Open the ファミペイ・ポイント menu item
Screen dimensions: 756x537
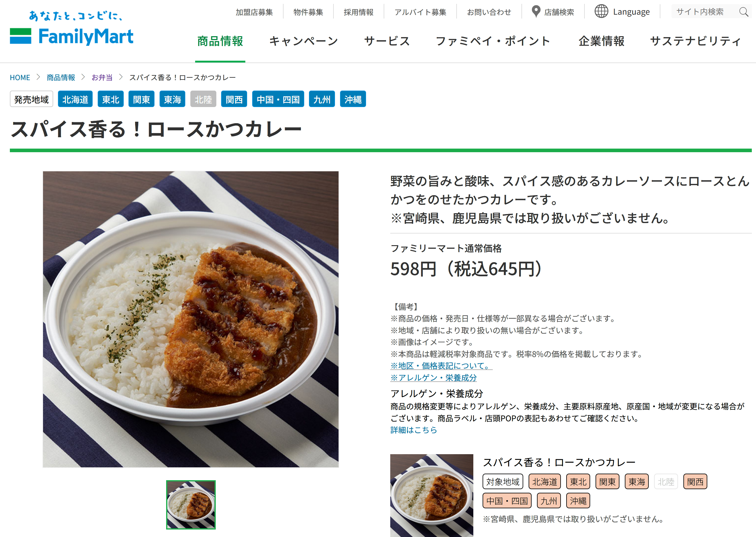pos(493,41)
